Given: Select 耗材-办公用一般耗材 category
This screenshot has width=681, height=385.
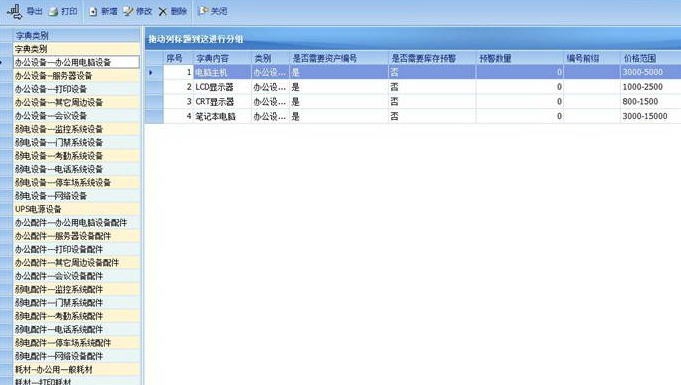Looking at the screenshot, I should point(76,369).
